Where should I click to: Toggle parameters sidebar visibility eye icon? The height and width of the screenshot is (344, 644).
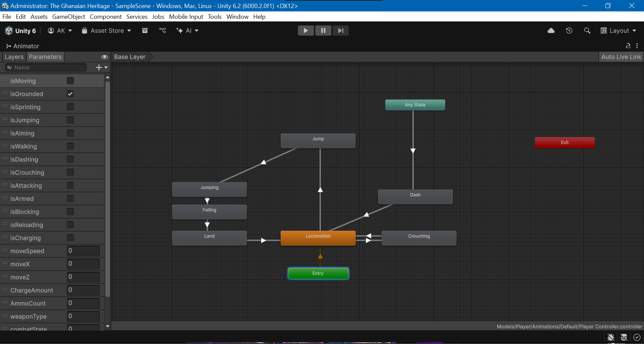(105, 57)
